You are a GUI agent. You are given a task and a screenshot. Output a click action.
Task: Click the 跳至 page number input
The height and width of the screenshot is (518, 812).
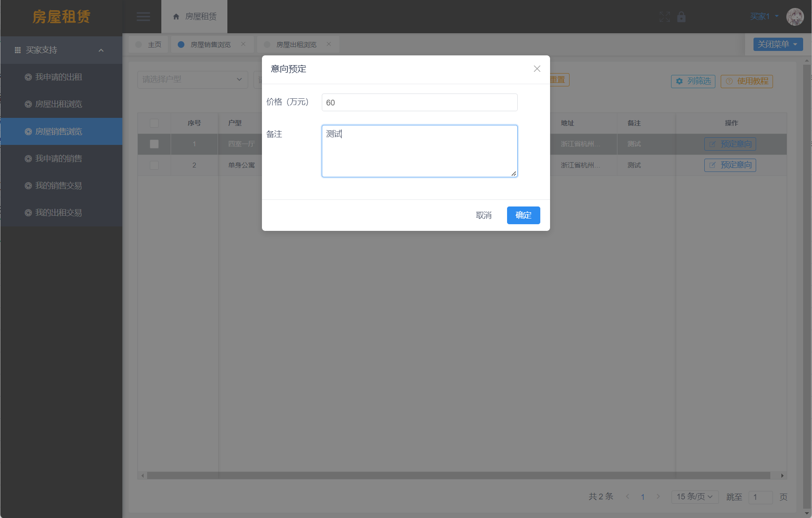click(x=761, y=497)
